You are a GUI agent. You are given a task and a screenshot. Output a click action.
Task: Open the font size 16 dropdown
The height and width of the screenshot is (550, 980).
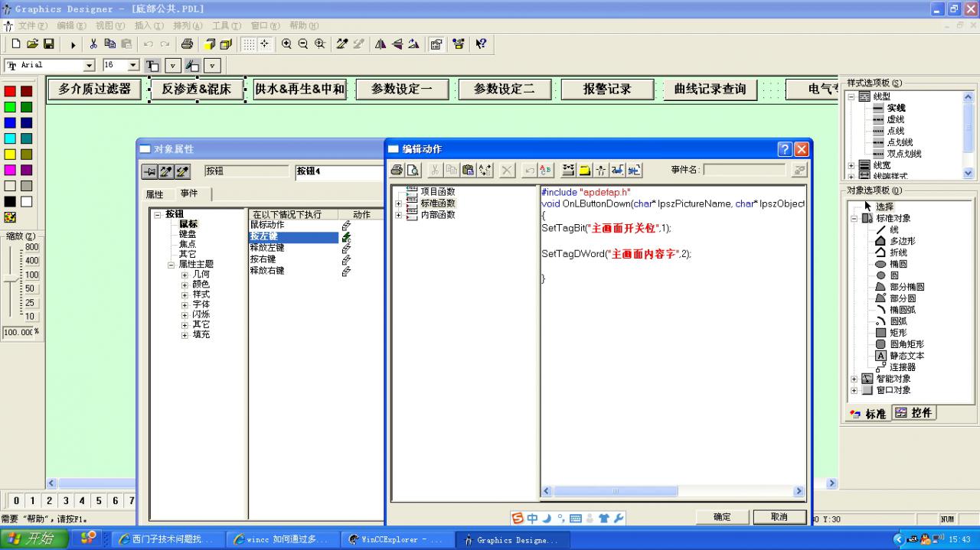click(x=134, y=66)
